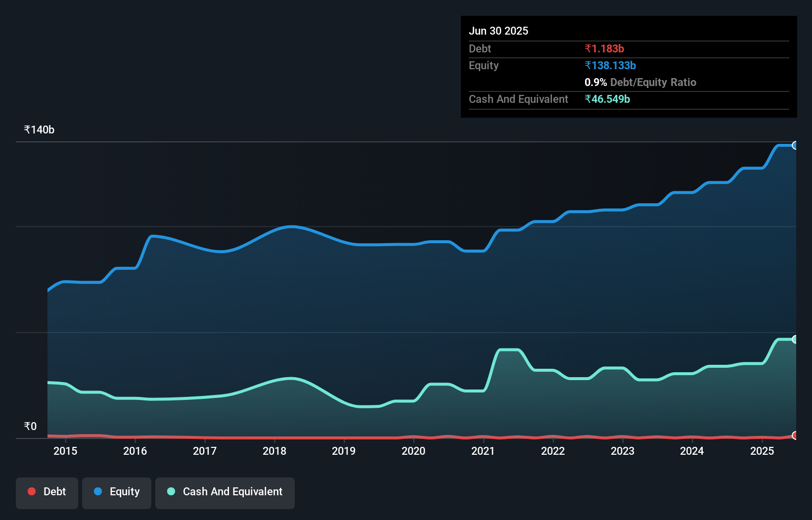
Task: Click the red Debt legend dot
Action: tap(31, 491)
